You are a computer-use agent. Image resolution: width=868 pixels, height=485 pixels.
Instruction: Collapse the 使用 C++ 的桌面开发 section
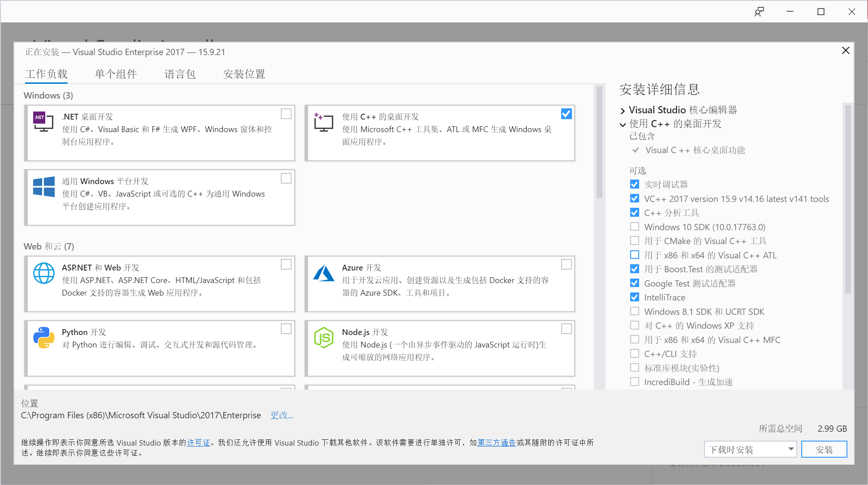click(x=623, y=124)
